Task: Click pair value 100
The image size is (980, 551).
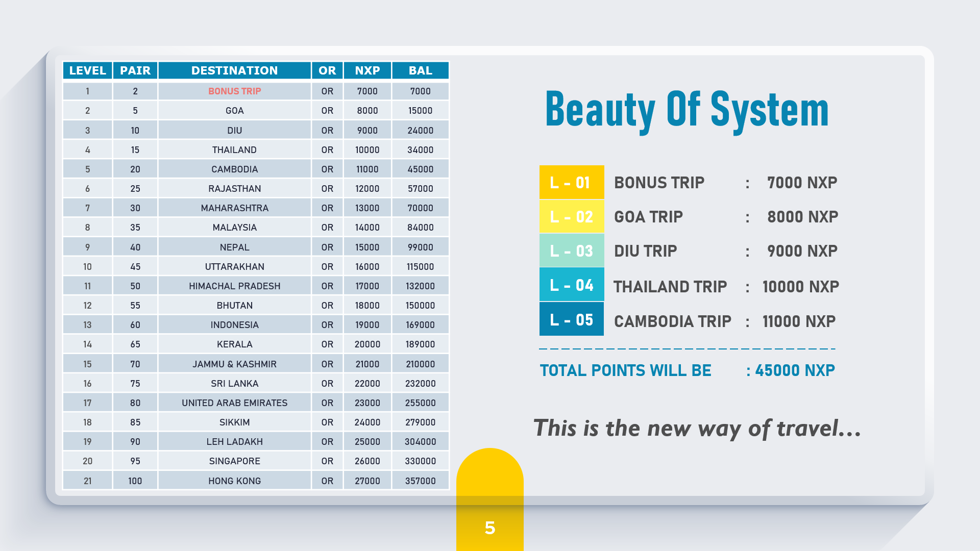Action: coord(135,481)
